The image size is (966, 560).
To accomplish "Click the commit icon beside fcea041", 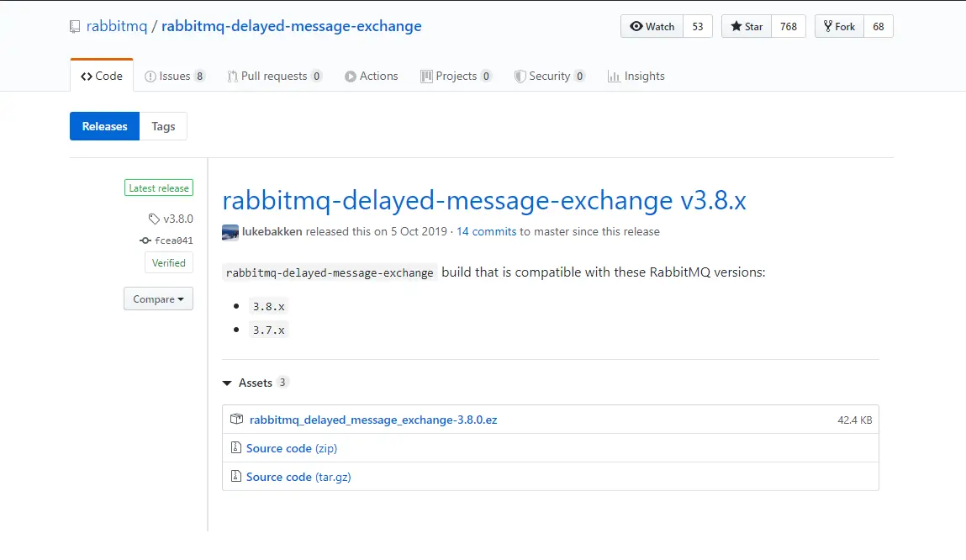I will point(145,240).
